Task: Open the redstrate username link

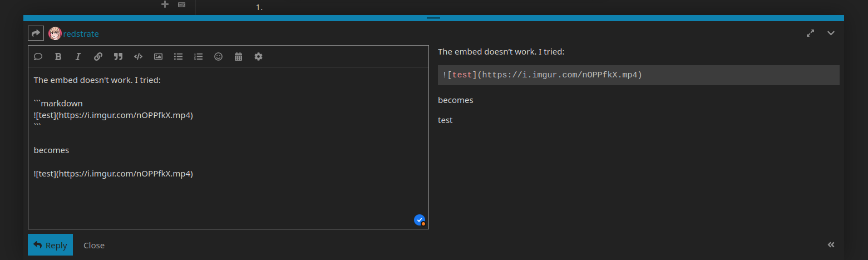Action: point(81,34)
